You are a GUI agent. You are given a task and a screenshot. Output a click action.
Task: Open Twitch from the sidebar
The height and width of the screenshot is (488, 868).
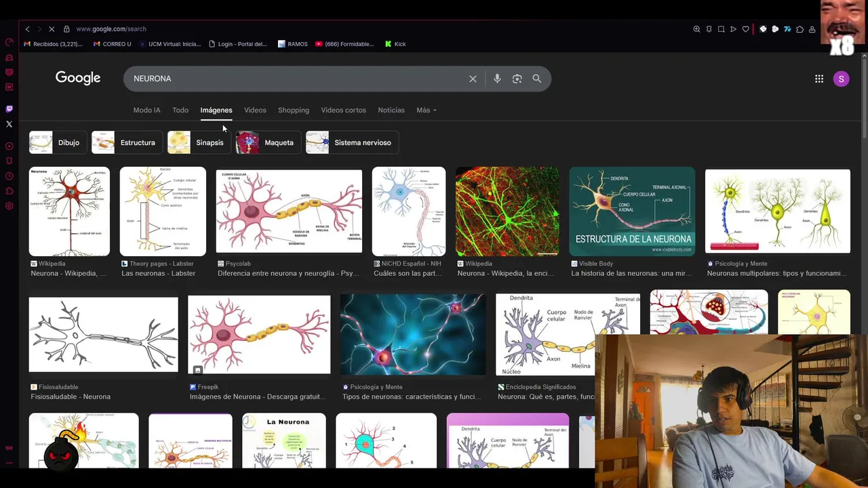click(9, 108)
